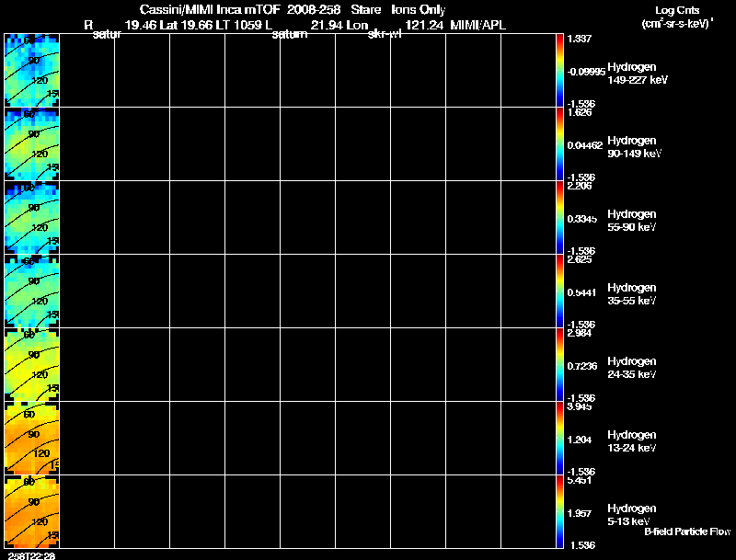Click the 'Lat 19.66' header value
The image size is (736, 560).
[187, 26]
